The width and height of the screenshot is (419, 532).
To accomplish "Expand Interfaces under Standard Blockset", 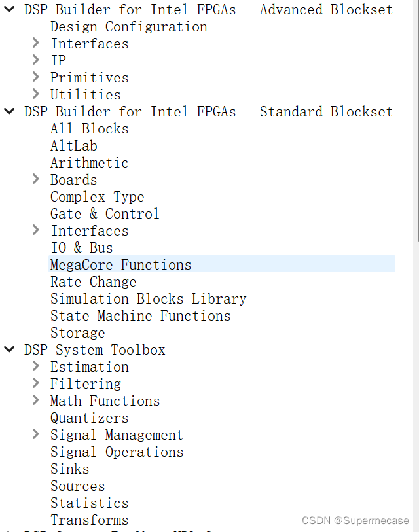I will click(36, 230).
